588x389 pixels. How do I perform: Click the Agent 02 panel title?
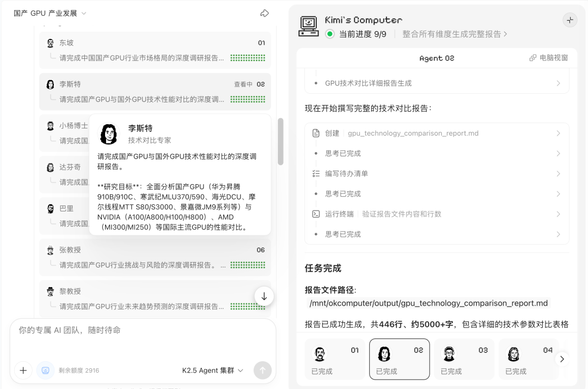(x=437, y=58)
